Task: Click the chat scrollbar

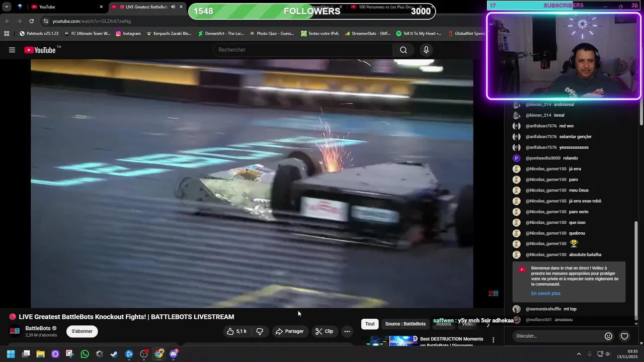Action: click(636, 271)
